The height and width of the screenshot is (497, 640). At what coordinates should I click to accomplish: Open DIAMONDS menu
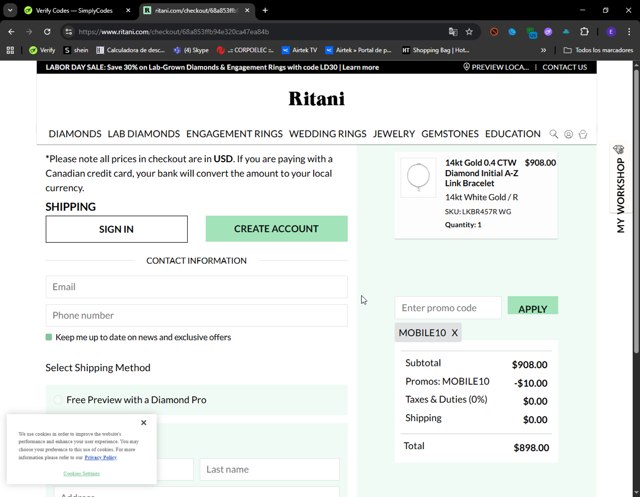coord(75,134)
